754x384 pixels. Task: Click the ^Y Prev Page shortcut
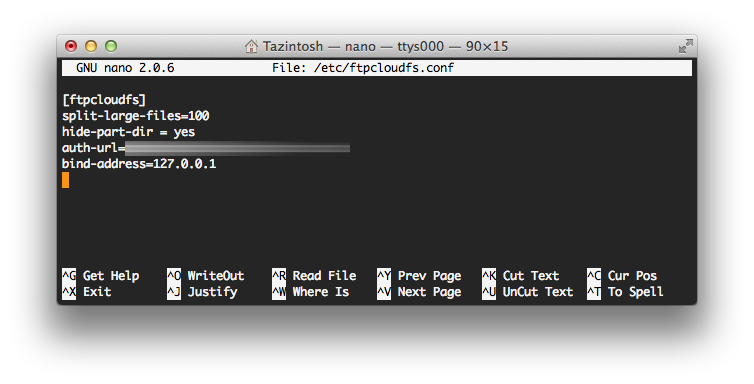[x=419, y=276]
